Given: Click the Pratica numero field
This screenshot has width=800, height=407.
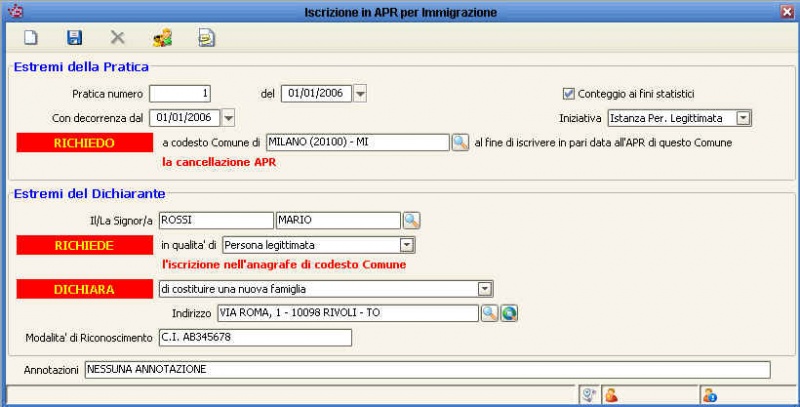Looking at the screenshot, I should point(180,94).
